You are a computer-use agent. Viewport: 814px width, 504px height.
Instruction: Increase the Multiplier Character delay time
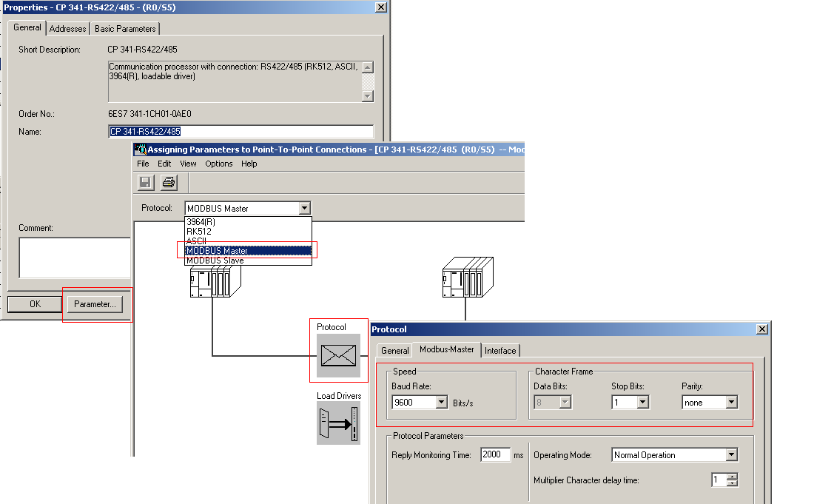733,477
